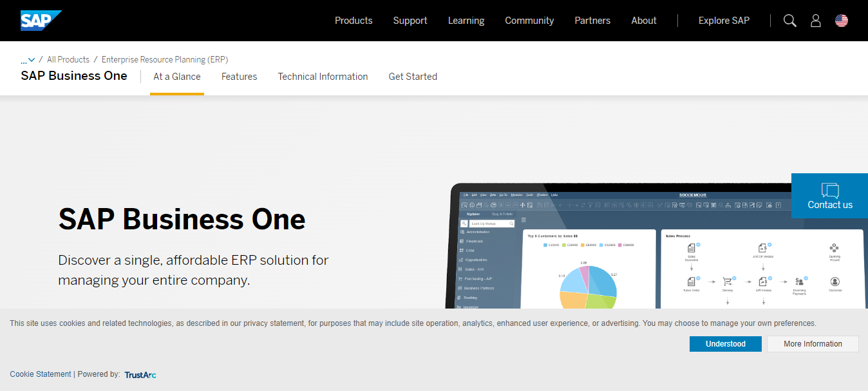Expand the Learning navigation menu
868x391 pixels.
pos(466,21)
